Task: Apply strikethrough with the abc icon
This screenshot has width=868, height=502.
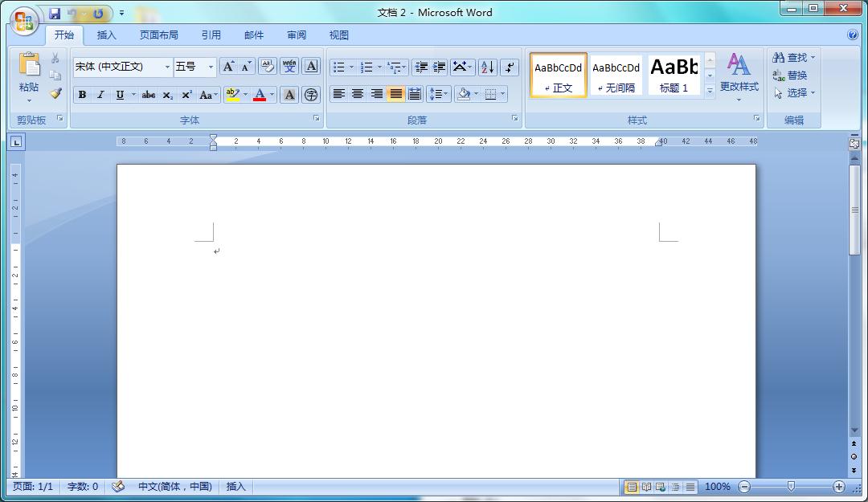Action: pyautogui.click(x=148, y=95)
